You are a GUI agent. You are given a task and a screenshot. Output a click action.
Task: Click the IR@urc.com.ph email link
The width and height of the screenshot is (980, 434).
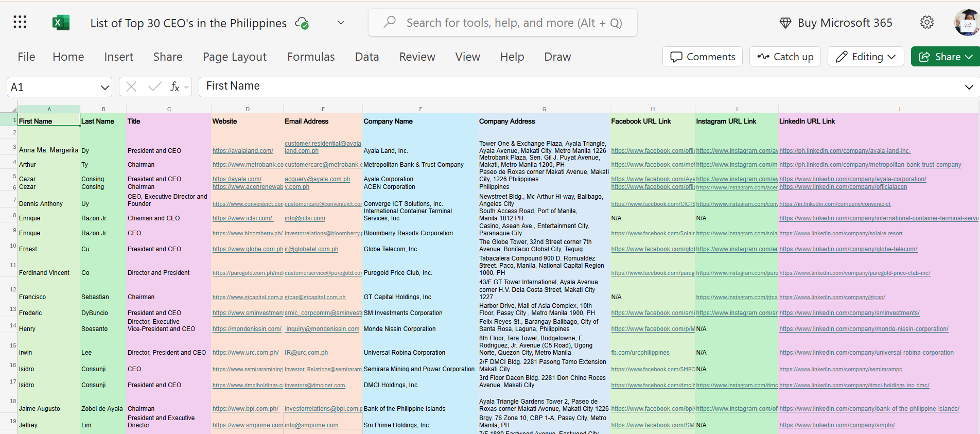click(x=306, y=353)
